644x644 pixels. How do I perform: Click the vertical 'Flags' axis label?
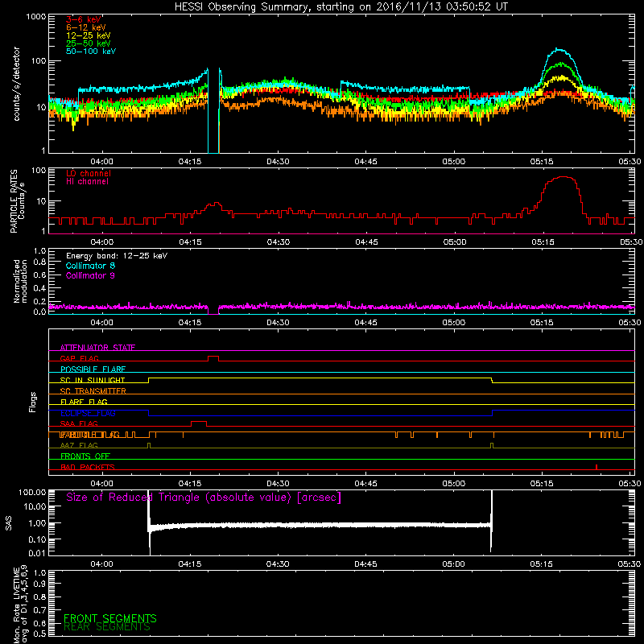coord(33,402)
